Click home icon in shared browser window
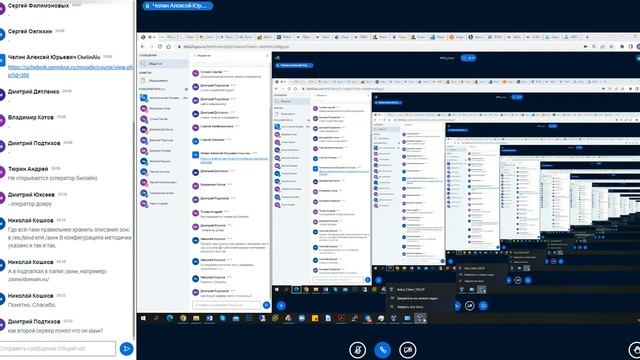The image size is (640, 360). [x=168, y=47]
